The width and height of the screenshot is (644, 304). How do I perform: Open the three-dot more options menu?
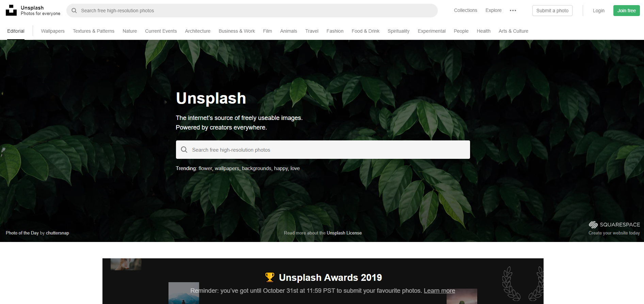point(513,11)
